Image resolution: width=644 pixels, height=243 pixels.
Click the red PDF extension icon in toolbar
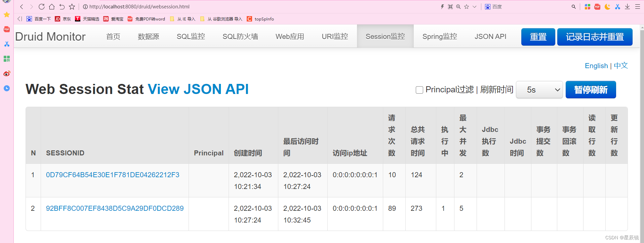[597, 7]
